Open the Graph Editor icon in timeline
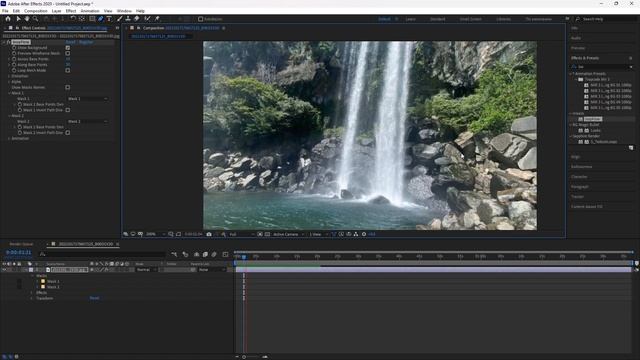The width and height of the screenshot is (640, 360). pyautogui.click(x=225, y=254)
